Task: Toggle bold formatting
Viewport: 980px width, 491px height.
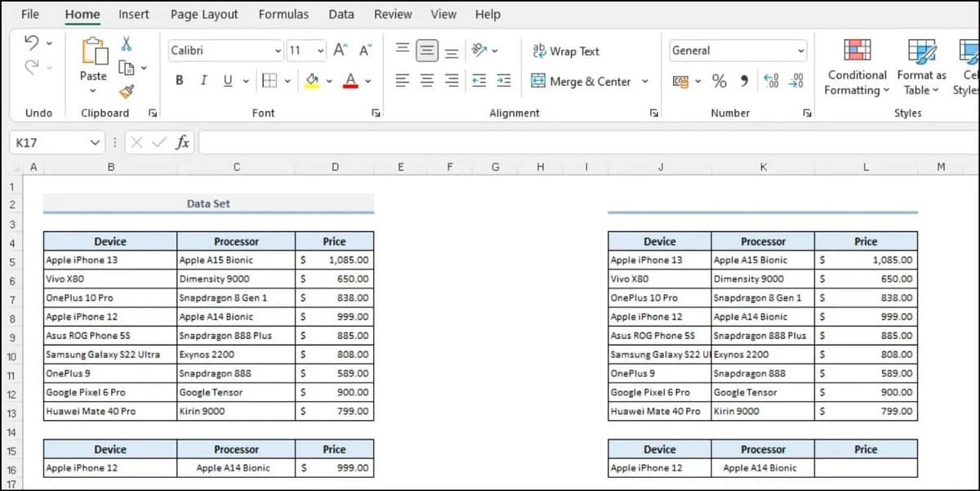Action: [179, 81]
